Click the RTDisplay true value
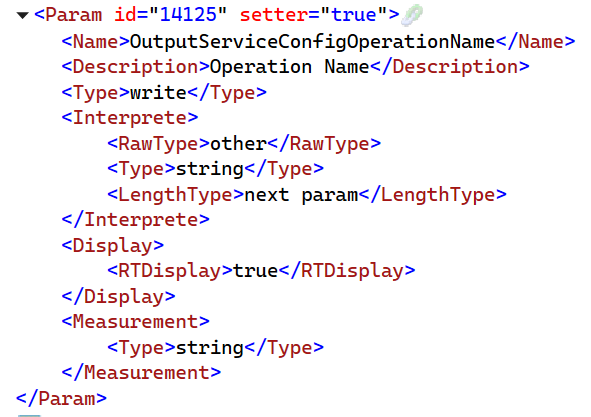This screenshot has width=591, height=417. click(256, 271)
